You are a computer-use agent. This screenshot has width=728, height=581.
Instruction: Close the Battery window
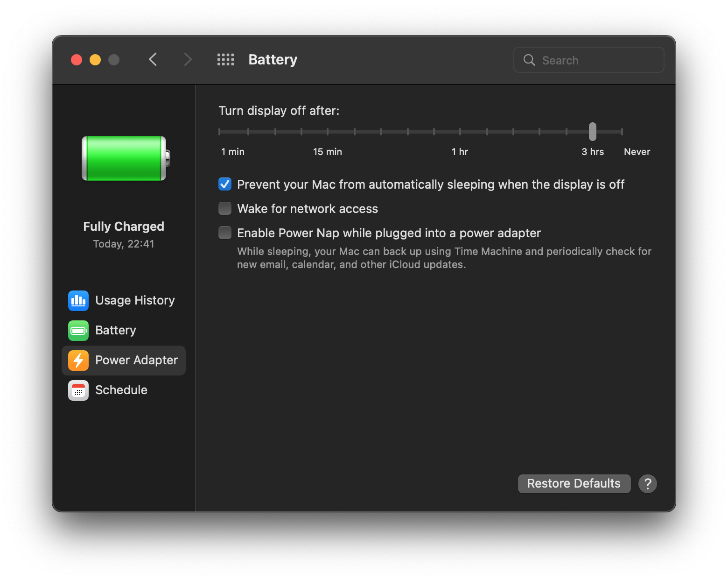click(x=77, y=60)
